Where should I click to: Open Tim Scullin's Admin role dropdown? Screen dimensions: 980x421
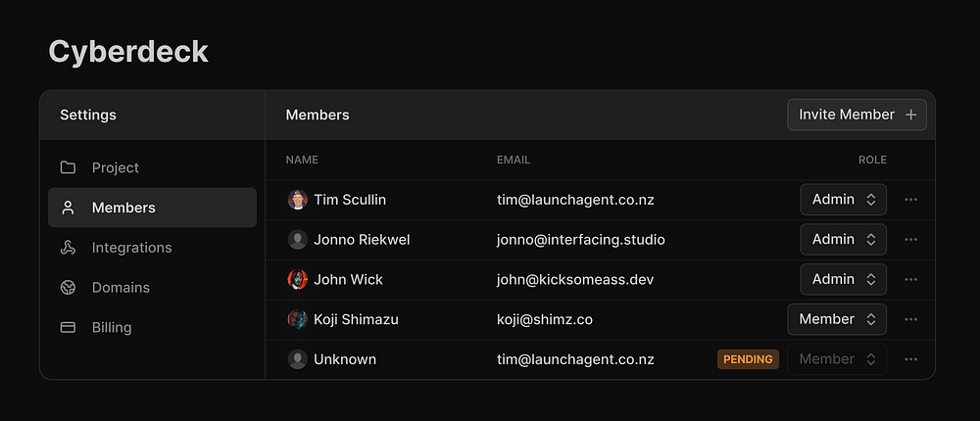[x=843, y=200]
